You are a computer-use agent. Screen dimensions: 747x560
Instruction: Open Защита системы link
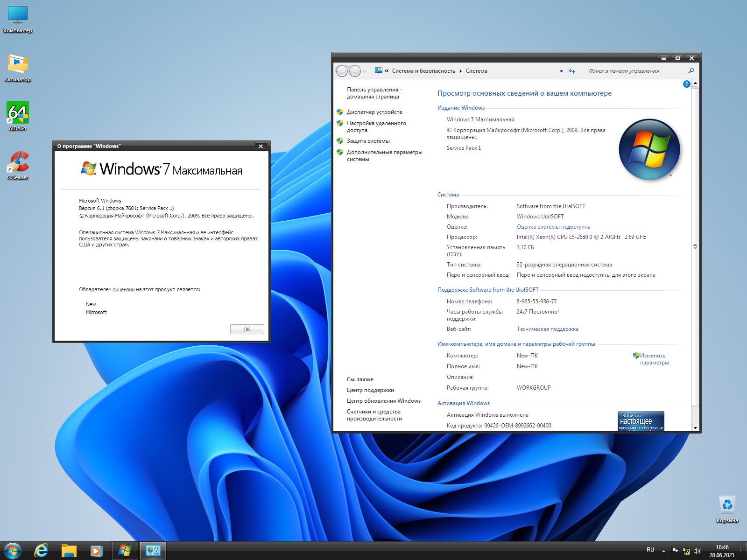368,141
